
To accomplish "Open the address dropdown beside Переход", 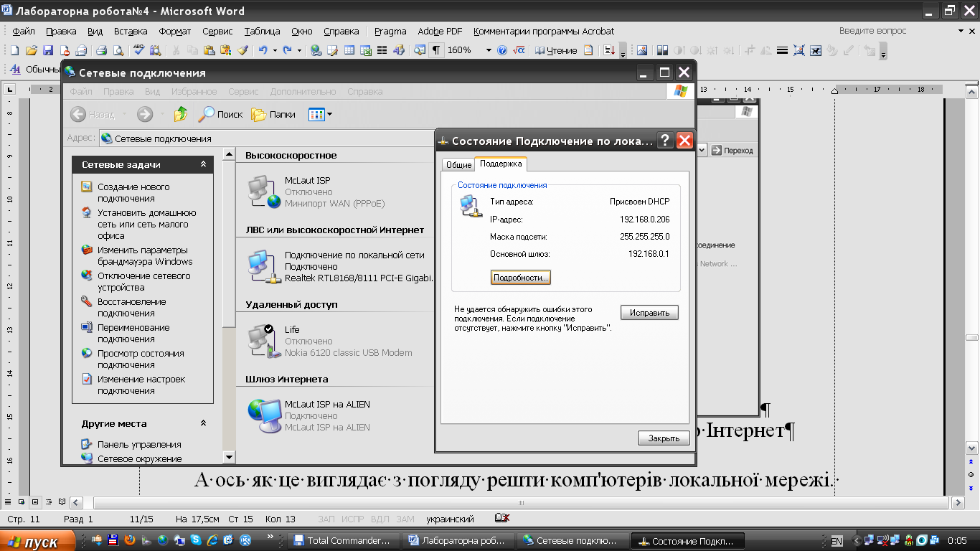I will [x=702, y=150].
